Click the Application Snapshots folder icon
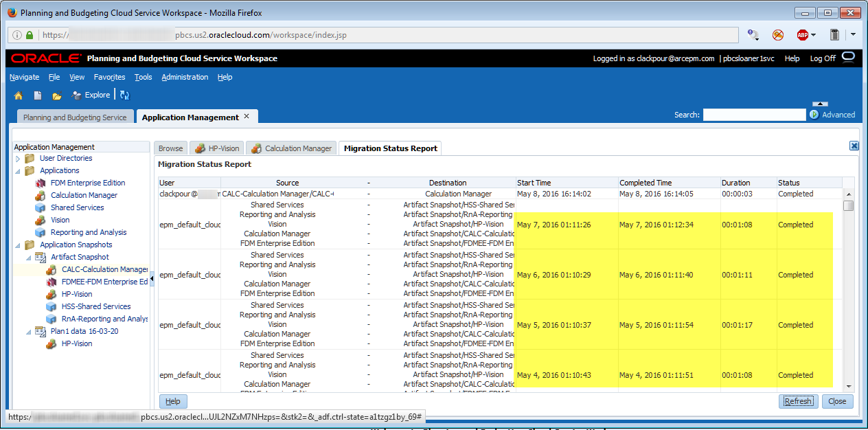This screenshot has width=868, height=430. coord(30,245)
